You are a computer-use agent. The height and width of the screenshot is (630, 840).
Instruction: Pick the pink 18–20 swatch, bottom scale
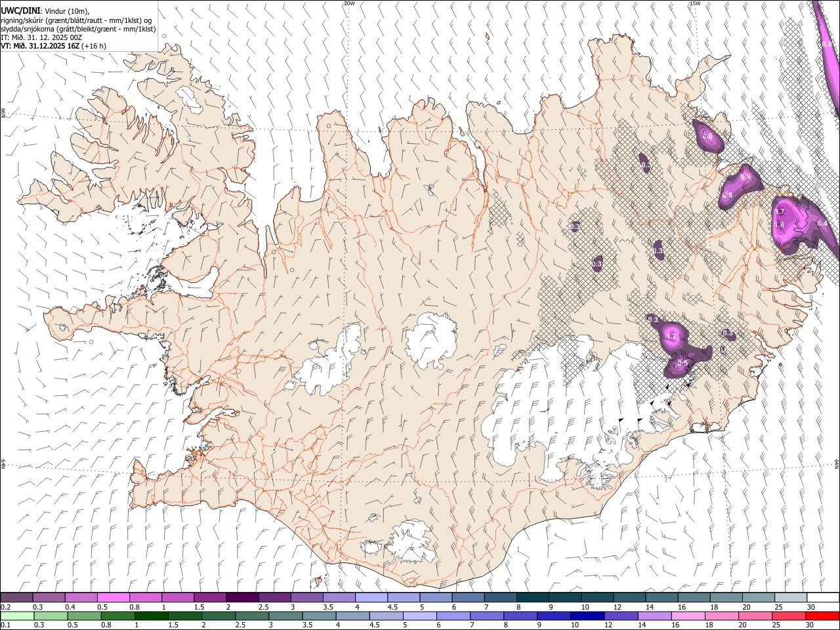tap(721, 616)
